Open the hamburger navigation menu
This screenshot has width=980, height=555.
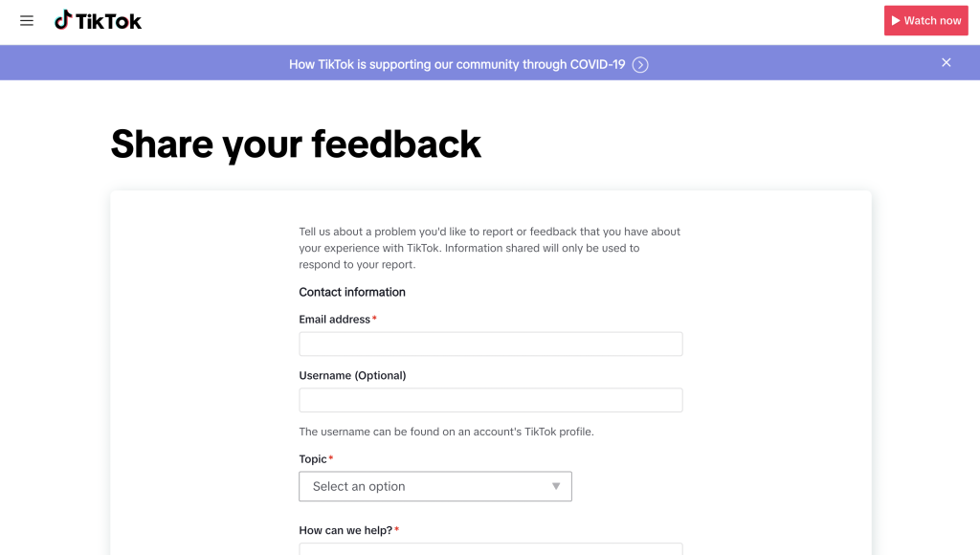(26, 20)
